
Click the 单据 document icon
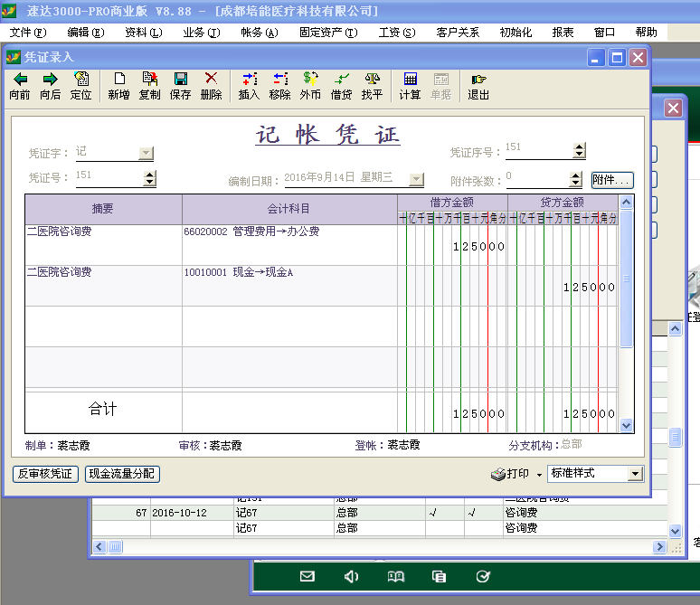click(x=441, y=86)
